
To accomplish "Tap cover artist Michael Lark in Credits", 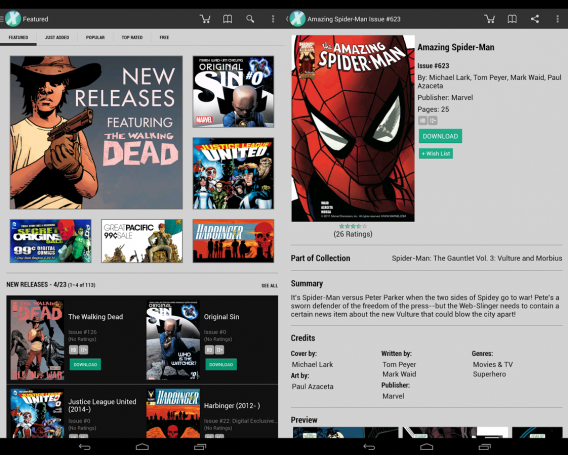I will pyautogui.click(x=312, y=364).
